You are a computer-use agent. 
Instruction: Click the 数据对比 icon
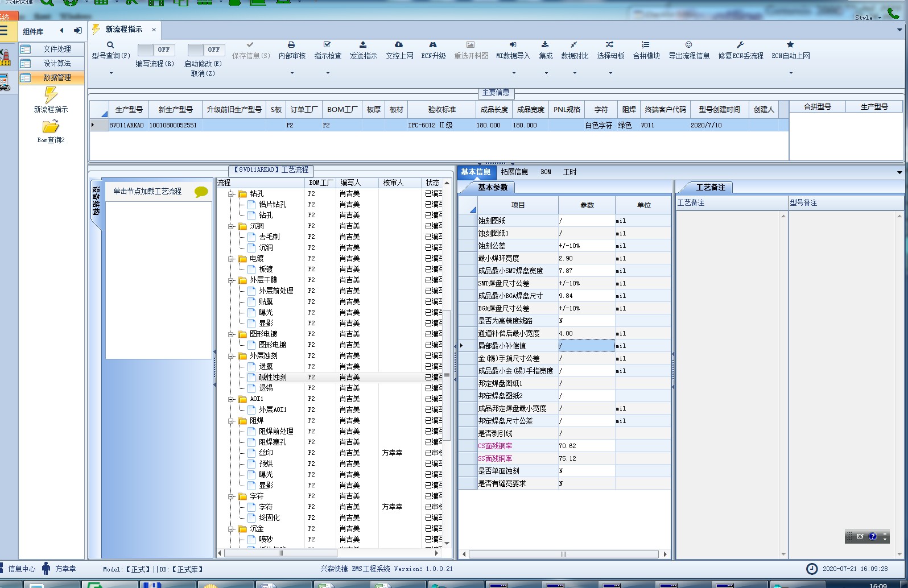click(573, 44)
